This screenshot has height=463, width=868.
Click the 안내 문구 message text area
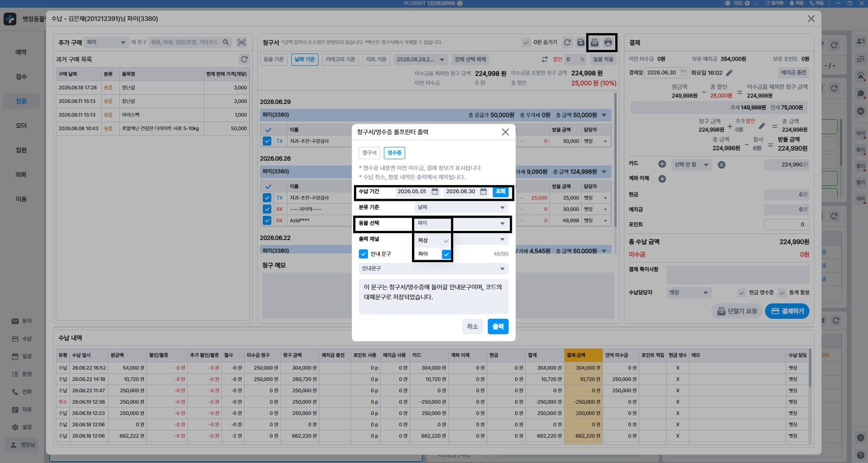pos(433,296)
